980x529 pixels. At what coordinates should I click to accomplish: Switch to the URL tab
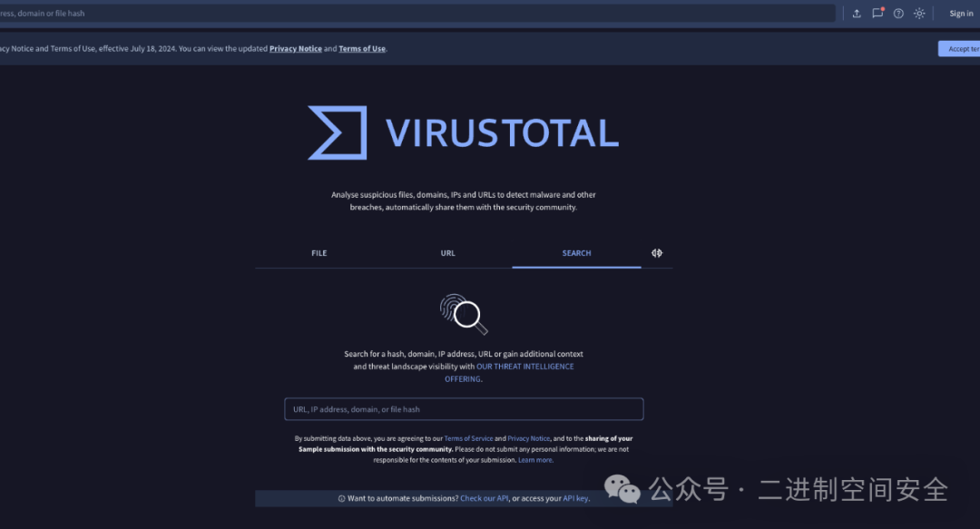pos(447,253)
